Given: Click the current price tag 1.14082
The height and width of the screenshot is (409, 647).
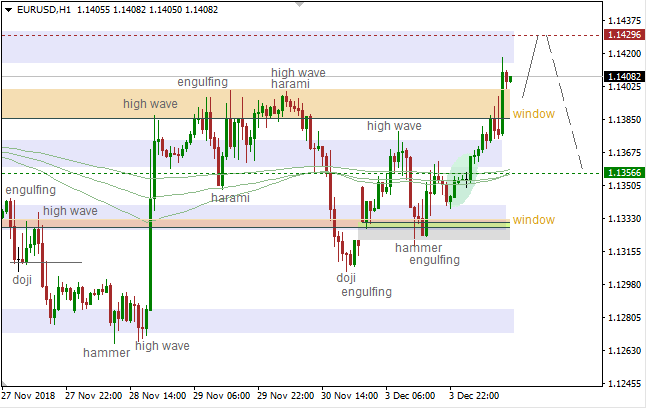Looking at the screenshot, I should 623,76.
